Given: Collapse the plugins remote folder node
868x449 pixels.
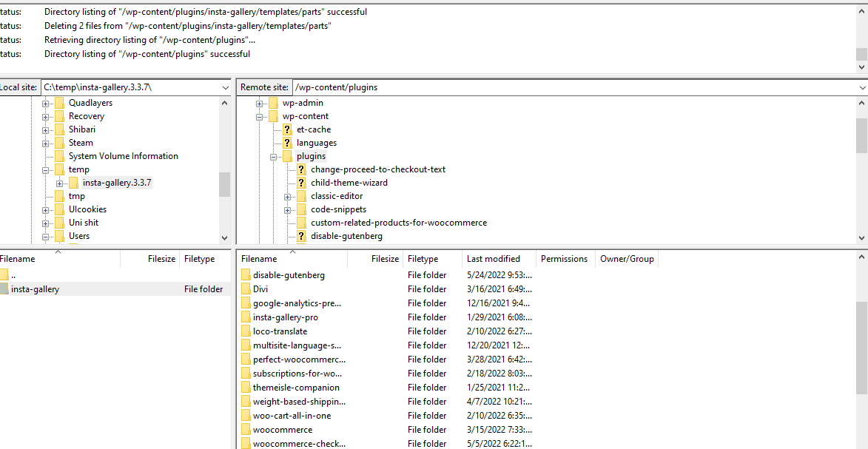Looking at the screenshot, I should (274, 156).
